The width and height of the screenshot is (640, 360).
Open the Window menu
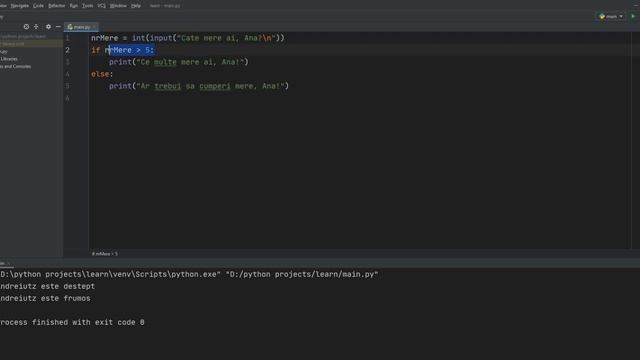pos(118,6)
